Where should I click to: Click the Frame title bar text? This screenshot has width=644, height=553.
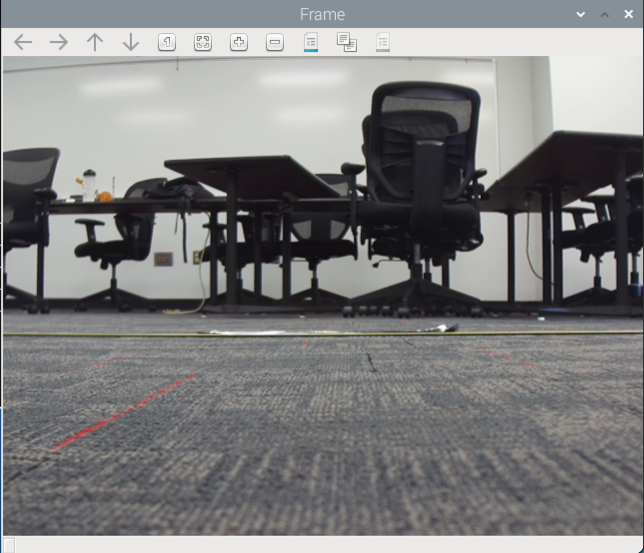tap(322, 14)
